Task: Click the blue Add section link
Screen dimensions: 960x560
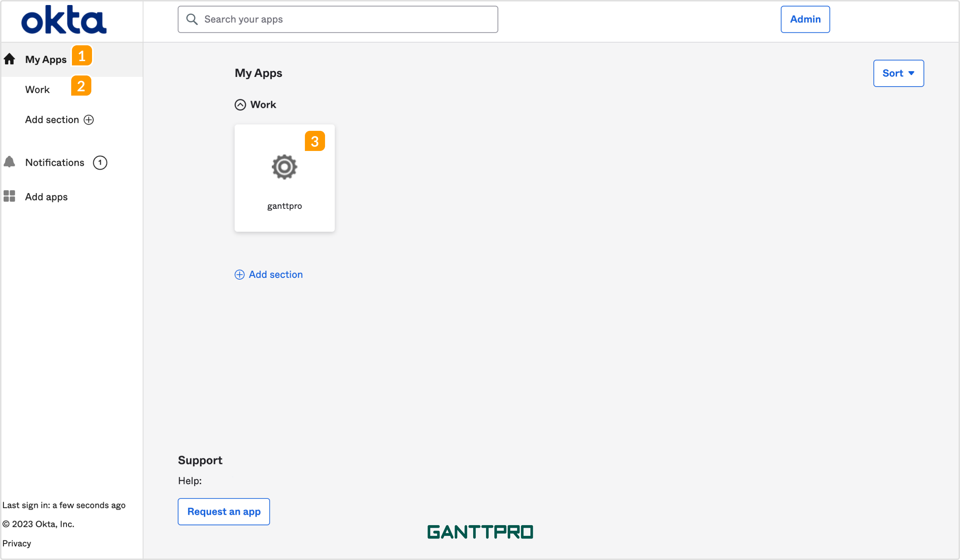Action: [276, 275]
